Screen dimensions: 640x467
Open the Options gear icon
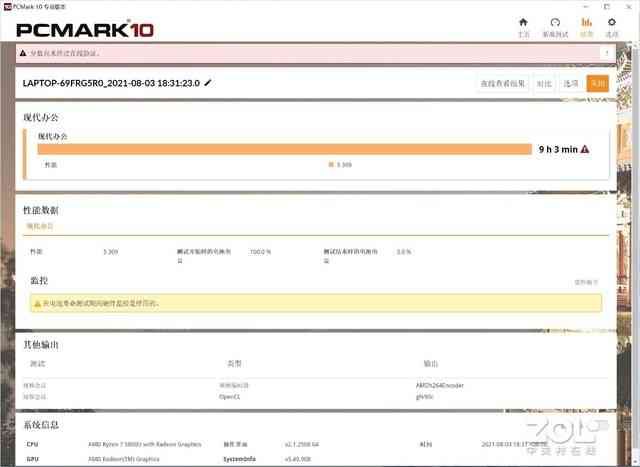[611, 22]
